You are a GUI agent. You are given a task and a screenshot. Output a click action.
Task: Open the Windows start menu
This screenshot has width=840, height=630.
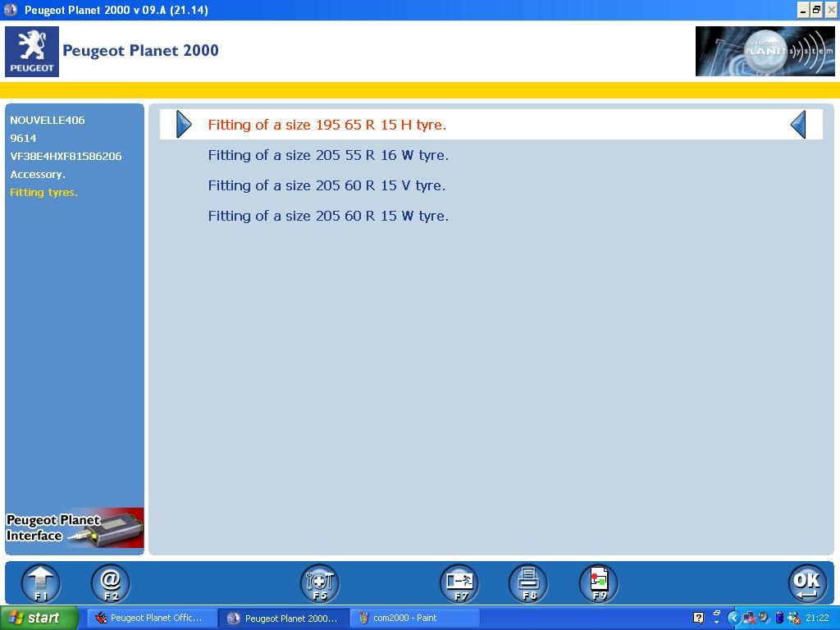point(39,618)
